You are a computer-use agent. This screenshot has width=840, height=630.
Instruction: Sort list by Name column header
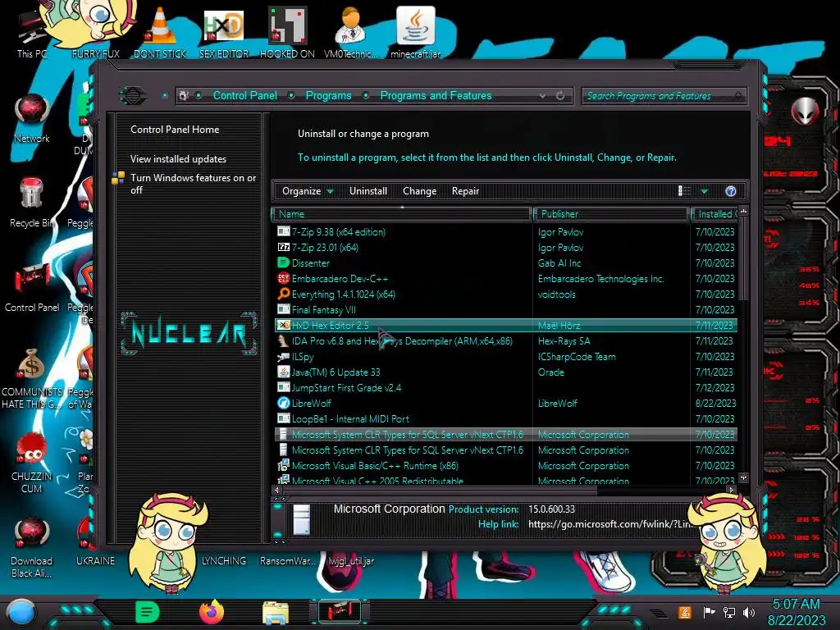point(402,214)
